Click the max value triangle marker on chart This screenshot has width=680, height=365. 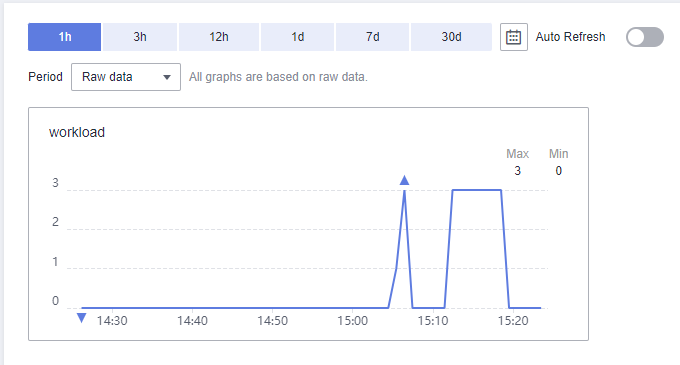pos(404,180)
